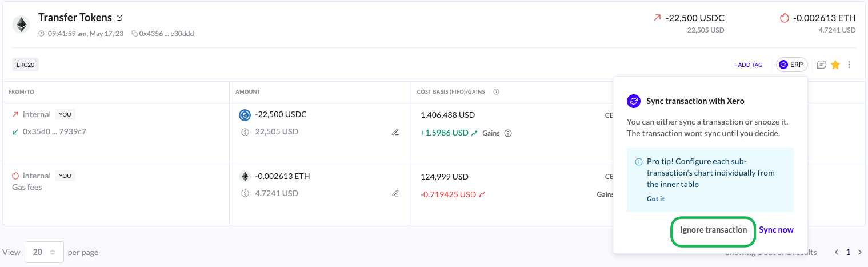Click the Ignore transaction button

click(x=713, y=230)
